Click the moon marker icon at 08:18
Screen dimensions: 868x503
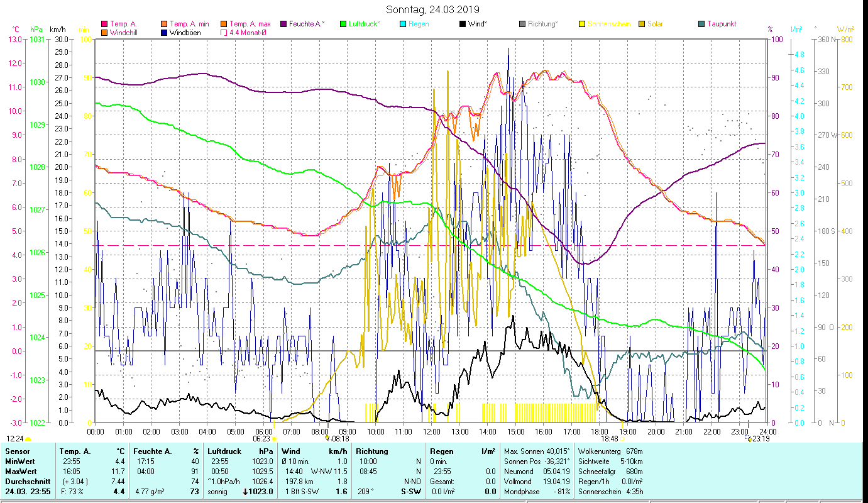pyautogui.click(x=327, y=439)
